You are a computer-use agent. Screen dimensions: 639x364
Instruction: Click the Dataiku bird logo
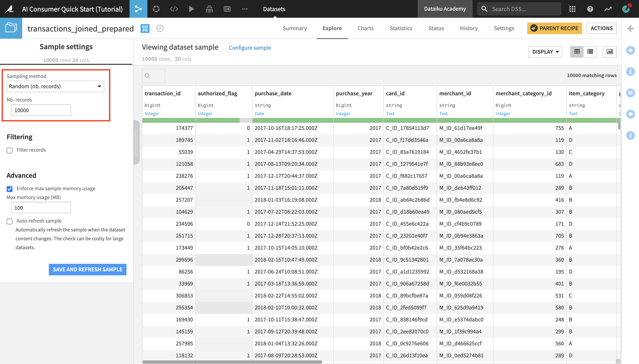pyautogui.click(x=9, y=9)
